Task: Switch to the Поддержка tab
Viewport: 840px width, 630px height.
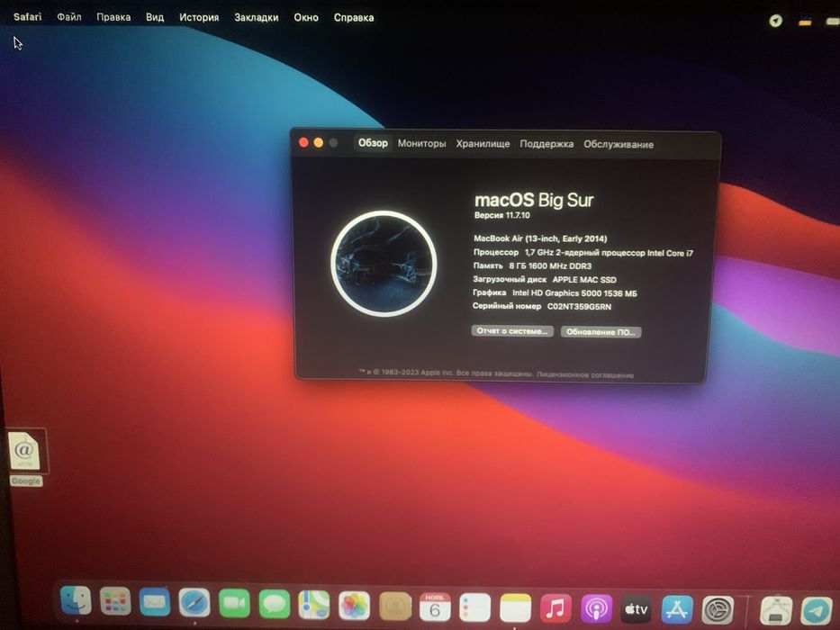Action: coord(546,144)
